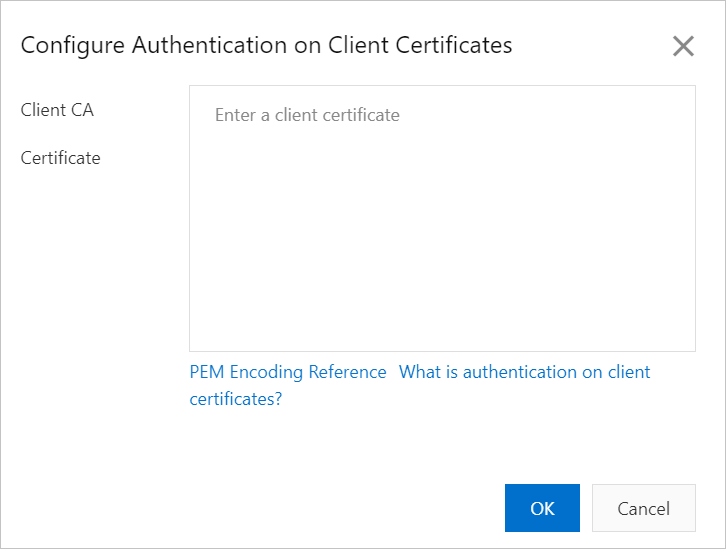Open 'What is authentication on client certificates?' link
This screenshot has width=726, height=549.
(x=524, y=372)
